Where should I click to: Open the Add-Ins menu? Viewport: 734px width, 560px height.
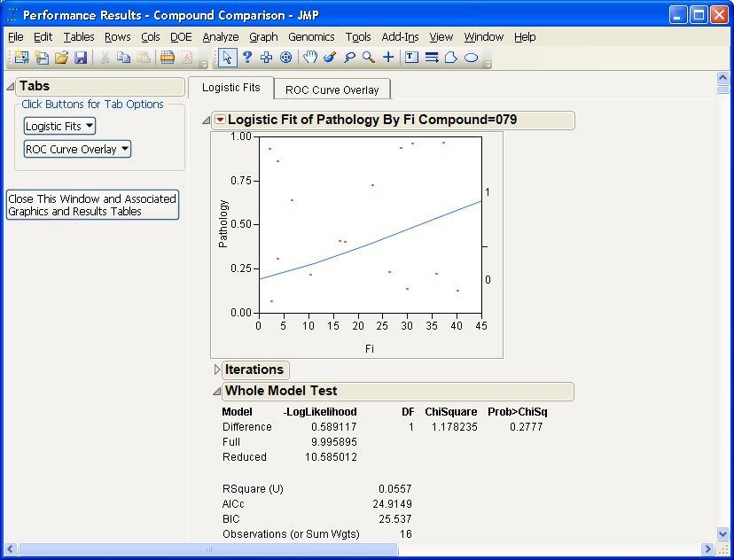point(400,37)
